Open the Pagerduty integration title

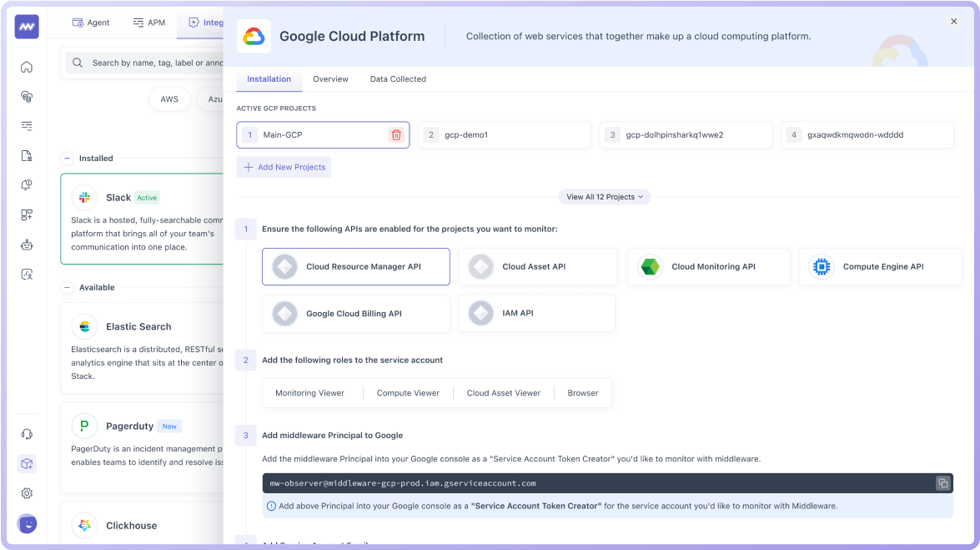click(130, 426)
